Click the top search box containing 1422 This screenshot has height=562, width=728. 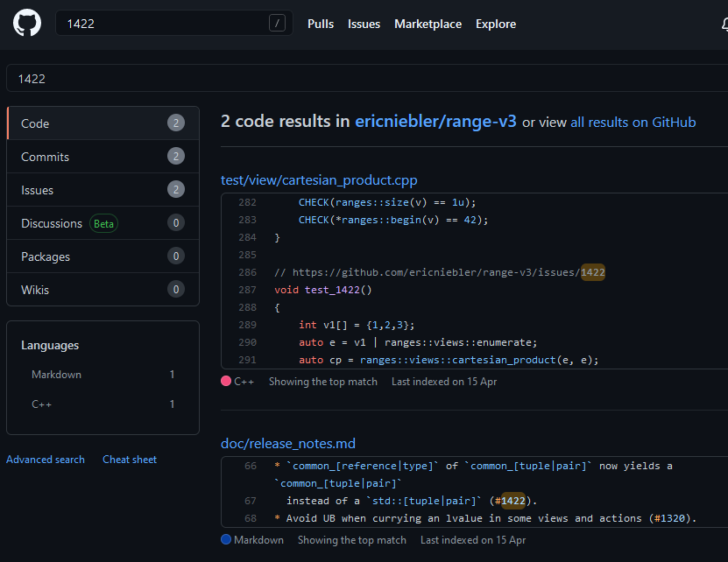pyautogui.click(x=174, y=24)
